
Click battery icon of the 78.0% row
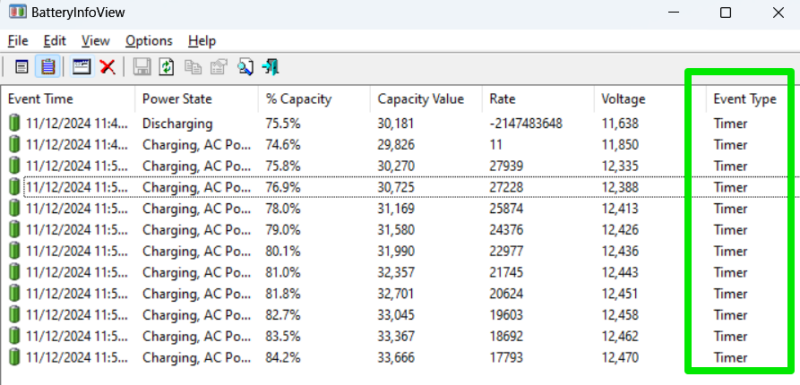(x=15, y=209)
